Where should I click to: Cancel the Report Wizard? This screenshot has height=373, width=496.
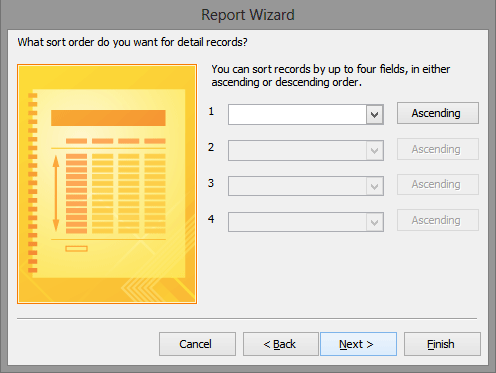(x=197, y=344)
